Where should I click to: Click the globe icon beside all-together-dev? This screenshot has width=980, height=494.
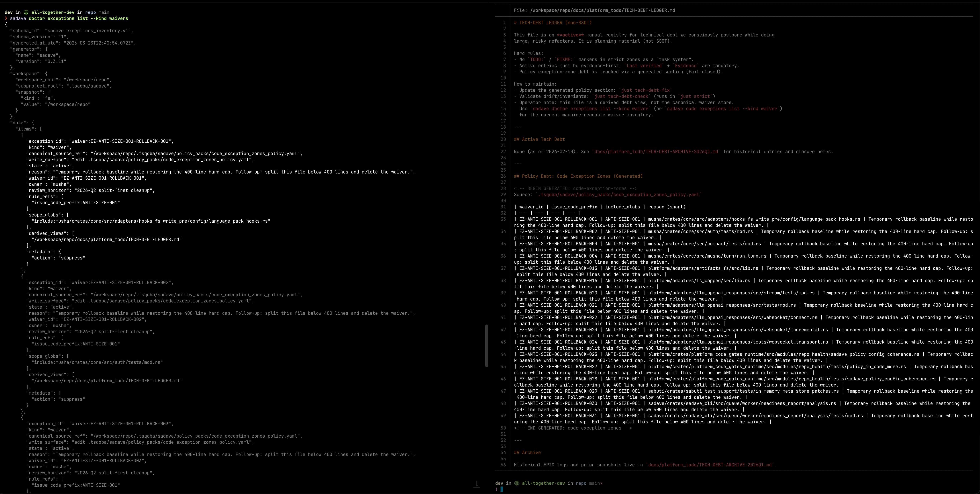click(x=26, y=12)
